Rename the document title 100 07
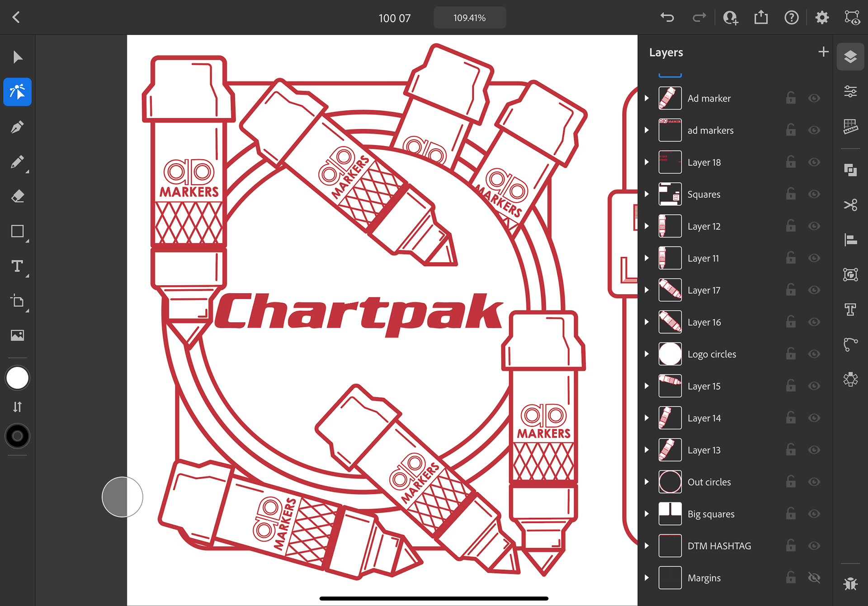Screen dimensions: 868x606 click(x=395, y=18)
